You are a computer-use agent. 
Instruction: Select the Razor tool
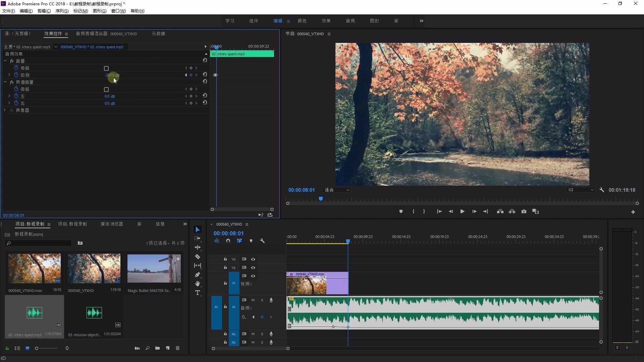tap(198, 257)
